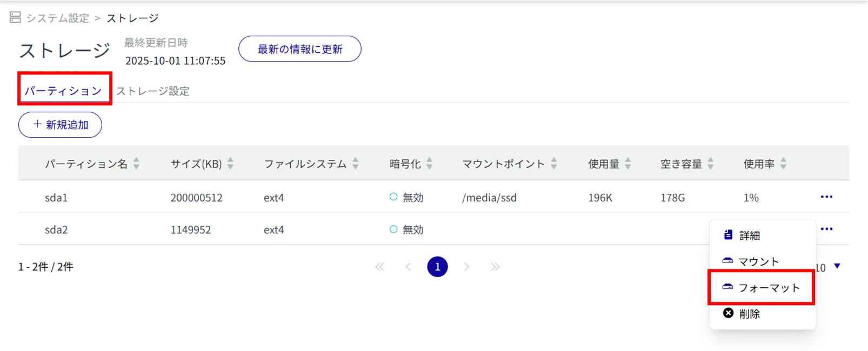
Task: Click the storage icon in breadcrumb
Action: point(15,18)
